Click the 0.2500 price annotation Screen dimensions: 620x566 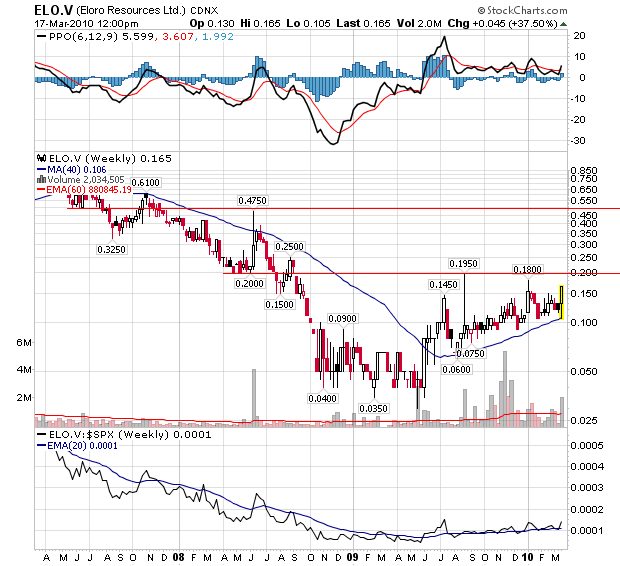click(x=289, y=246)
